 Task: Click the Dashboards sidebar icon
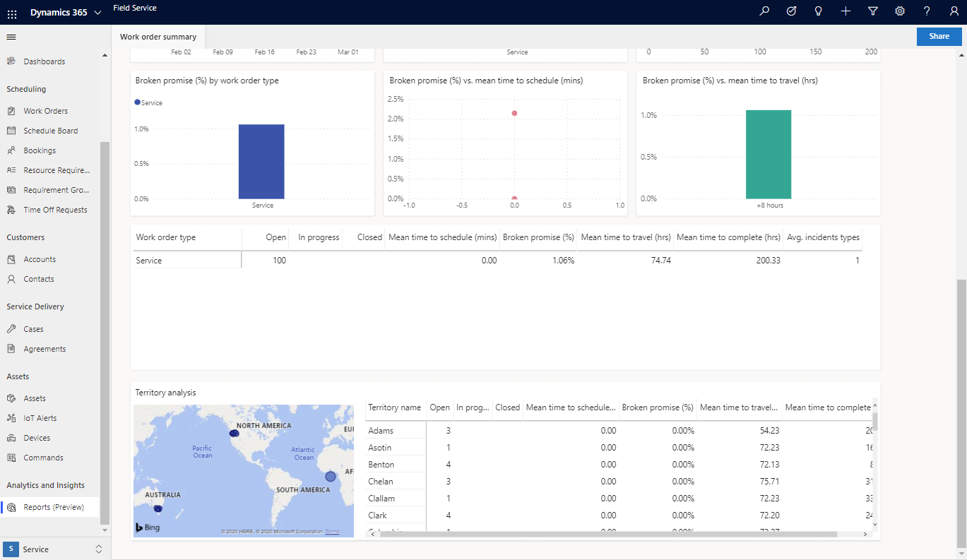coord(11,61)
